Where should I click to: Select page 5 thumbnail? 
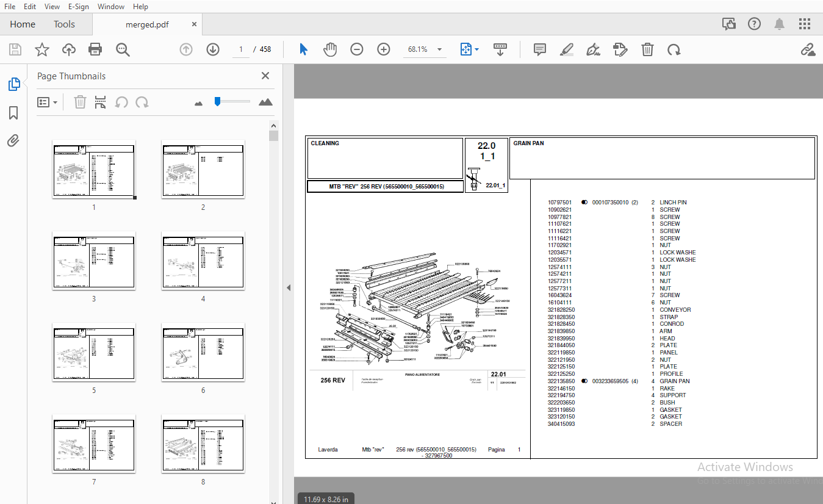(94, 352)
